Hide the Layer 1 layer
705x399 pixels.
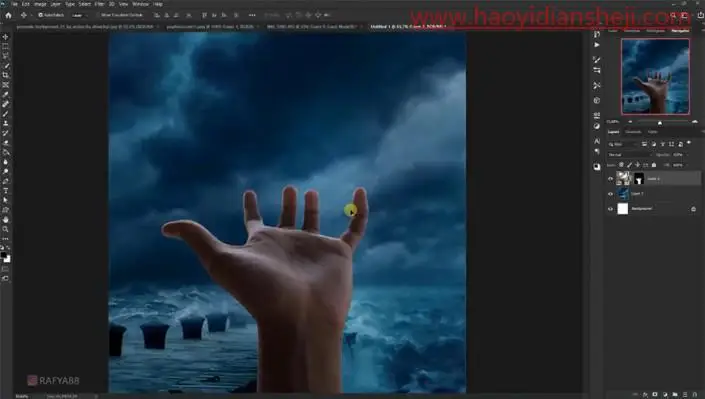[610, 194]
